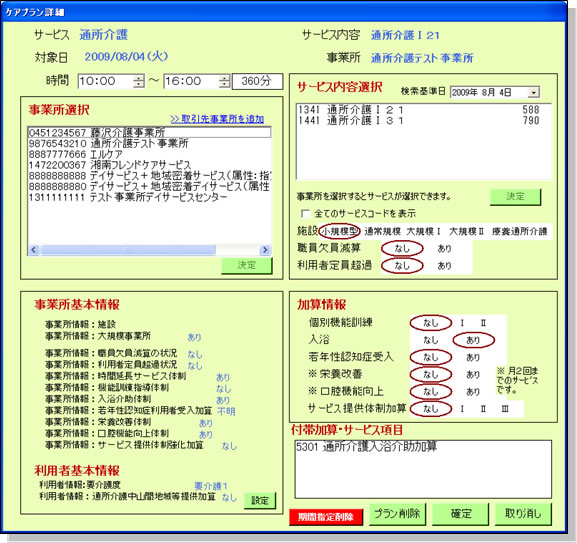This screenshot has height=543, width=577.
Task: Set 入浴 to あり
Action: [x=473, y=340]
